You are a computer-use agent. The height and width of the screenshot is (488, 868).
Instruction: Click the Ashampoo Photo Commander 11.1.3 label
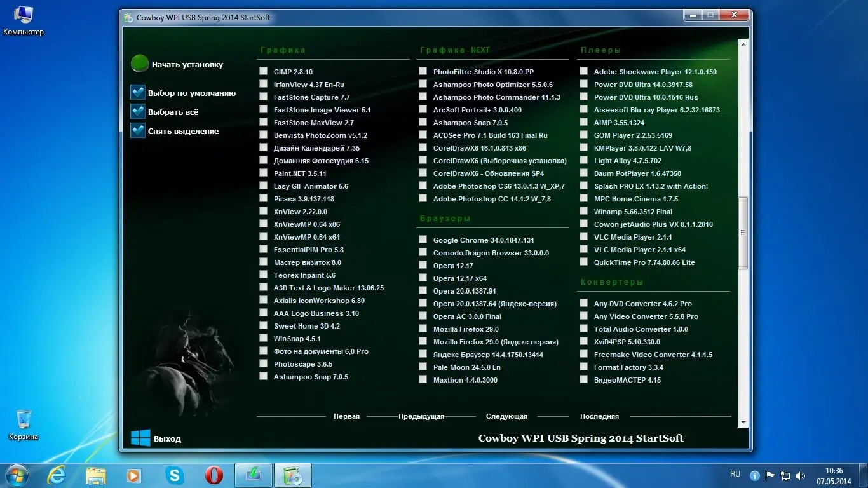click(x=497, y=97)
